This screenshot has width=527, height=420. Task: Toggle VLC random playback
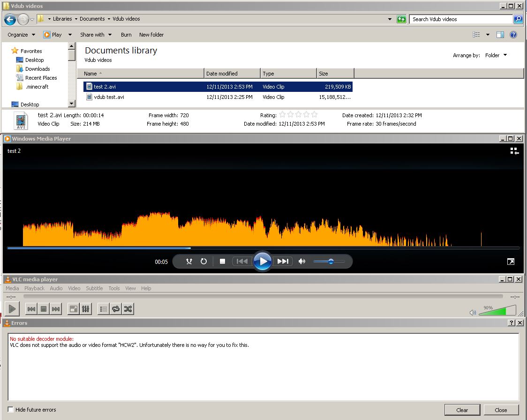click(x=128, y=309)
